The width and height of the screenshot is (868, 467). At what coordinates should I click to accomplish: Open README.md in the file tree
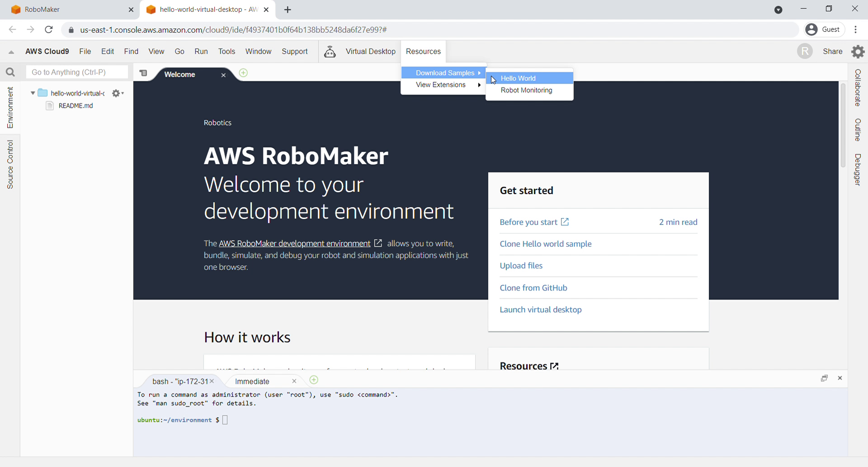point(75,106)
